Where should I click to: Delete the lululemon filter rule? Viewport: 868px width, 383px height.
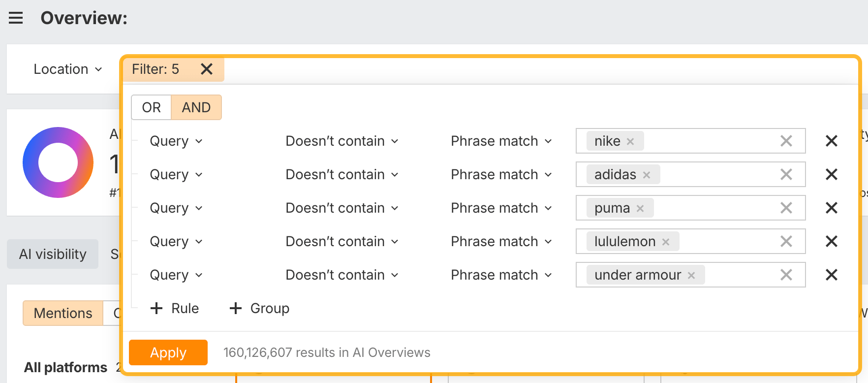[831, 241]
